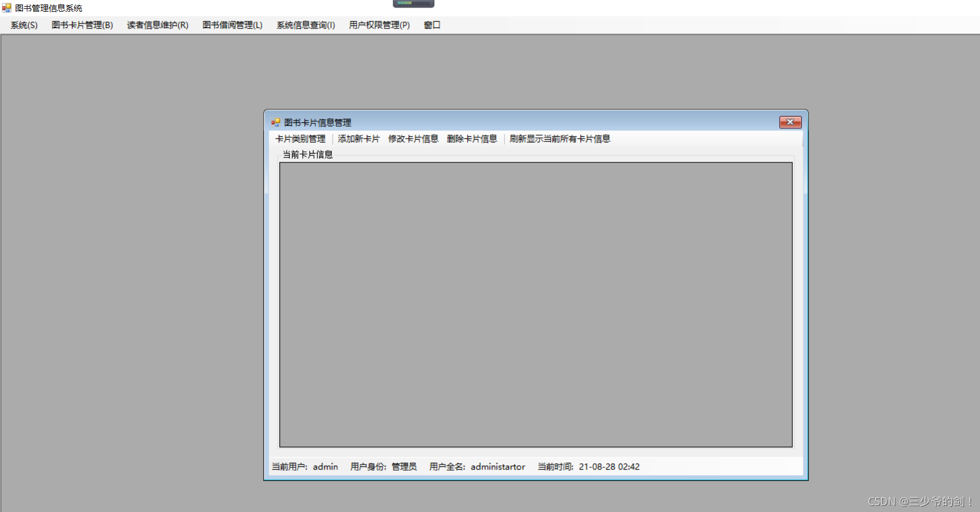Open the 图书借阅管理(L) menu

tap(232, 25)
